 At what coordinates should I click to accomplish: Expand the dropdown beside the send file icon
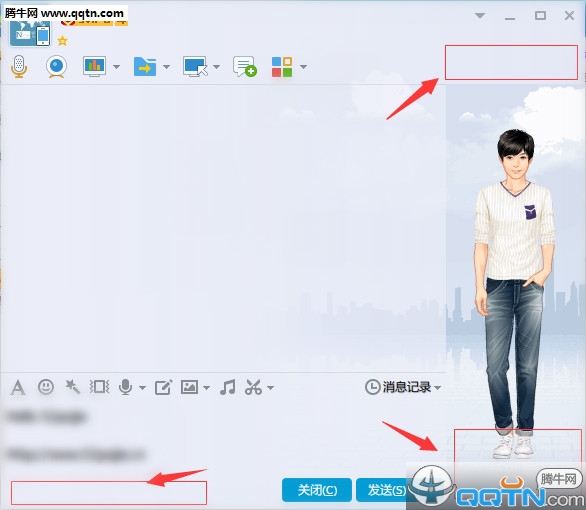coord(166,67)
